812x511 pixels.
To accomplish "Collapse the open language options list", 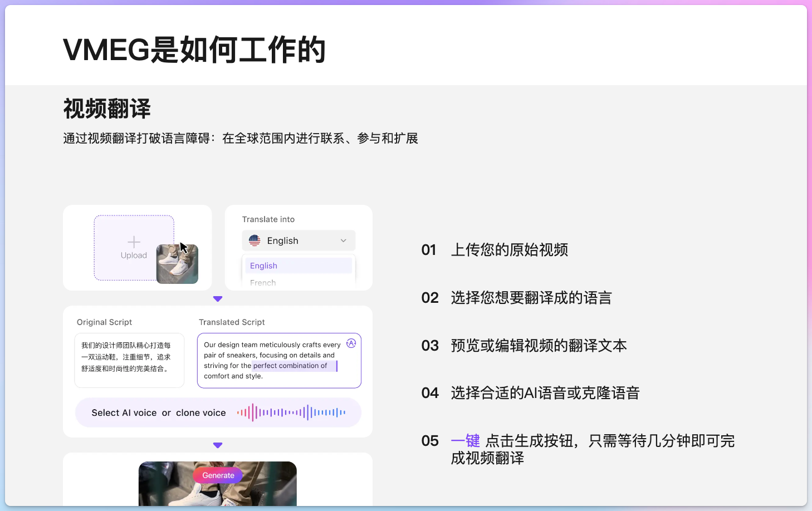I will [344, 240].
